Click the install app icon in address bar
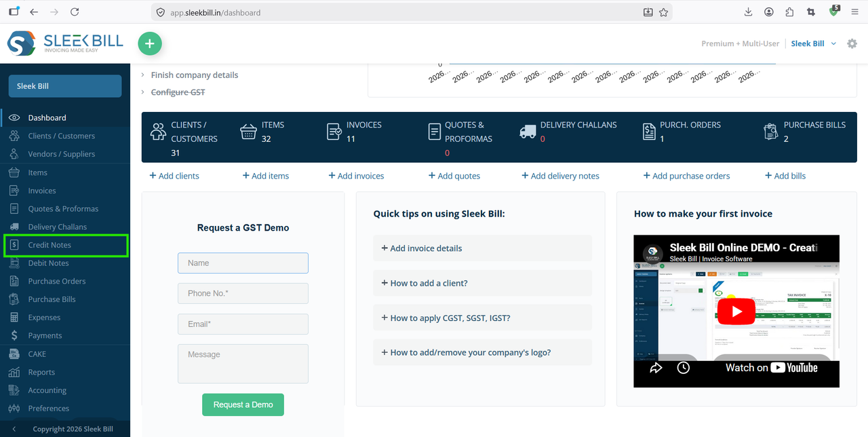868x437 pixels. [648, 12]
